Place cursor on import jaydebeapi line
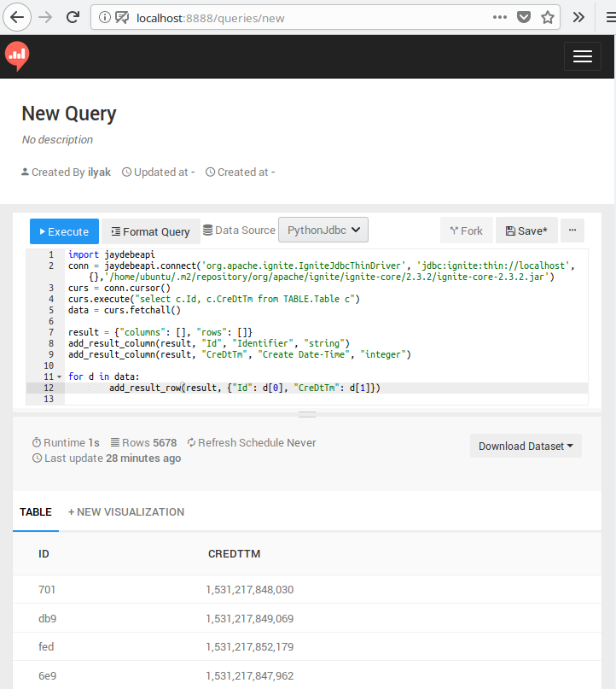The height and width of the screenshot is (689, 616). click(x=112, y=255)
